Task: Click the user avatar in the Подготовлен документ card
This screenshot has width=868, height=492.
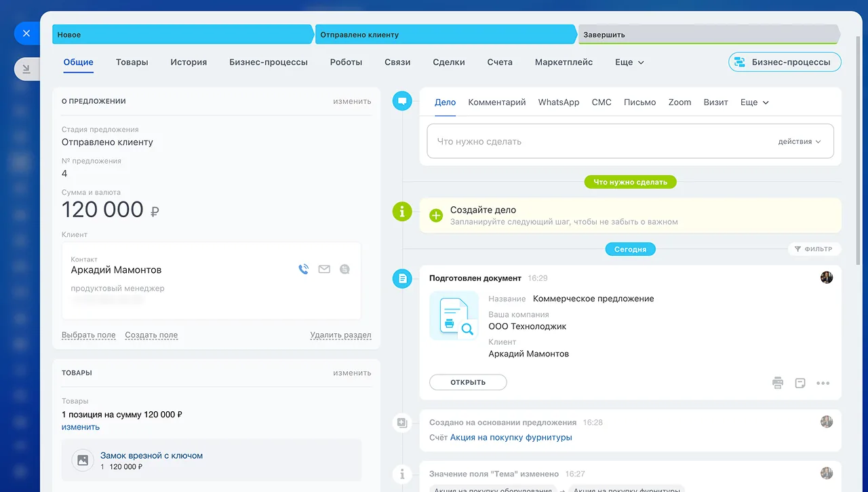Action: [827, 278]
